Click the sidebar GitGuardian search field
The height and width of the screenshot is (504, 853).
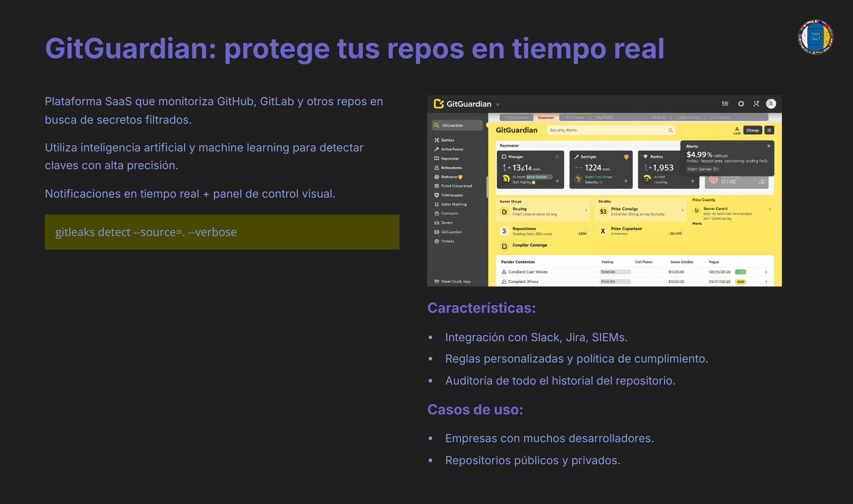[x=457, y=125]
